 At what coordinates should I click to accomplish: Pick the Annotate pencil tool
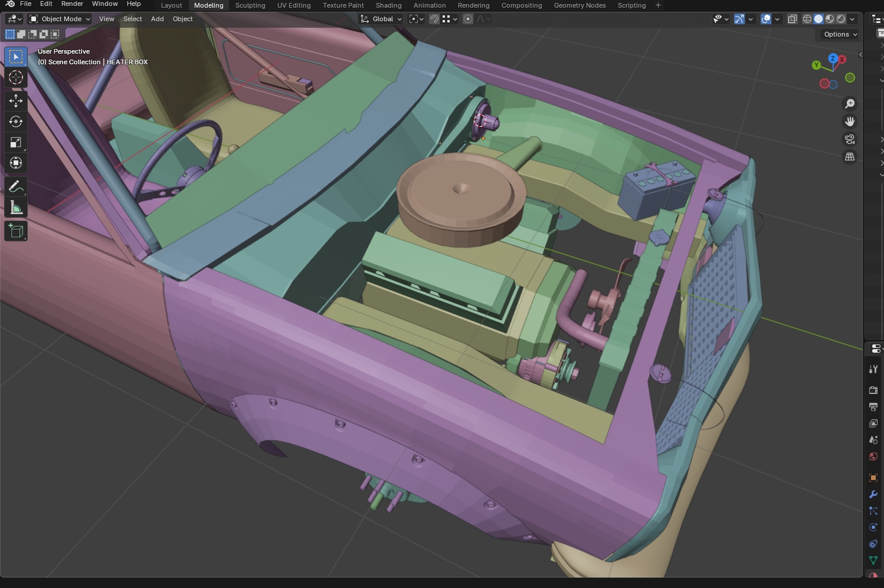pyautogui.click(x=16, y=187)
